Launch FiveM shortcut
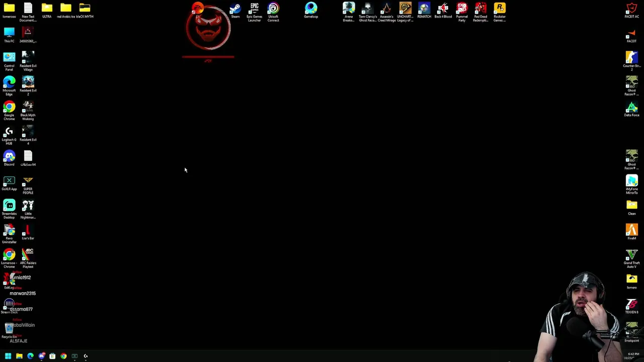Image resolution: width=644 pixels, height=362 pixels. click(632, 232)
